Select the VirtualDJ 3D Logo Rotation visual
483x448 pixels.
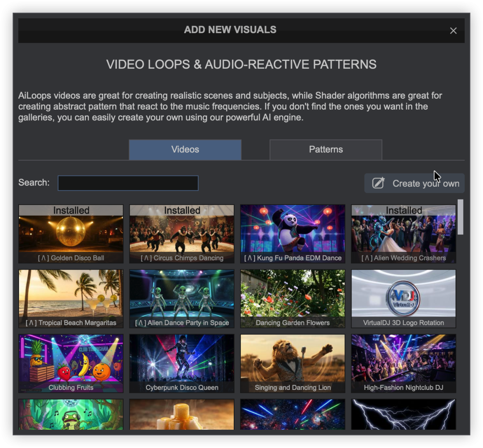click(403, 299)
